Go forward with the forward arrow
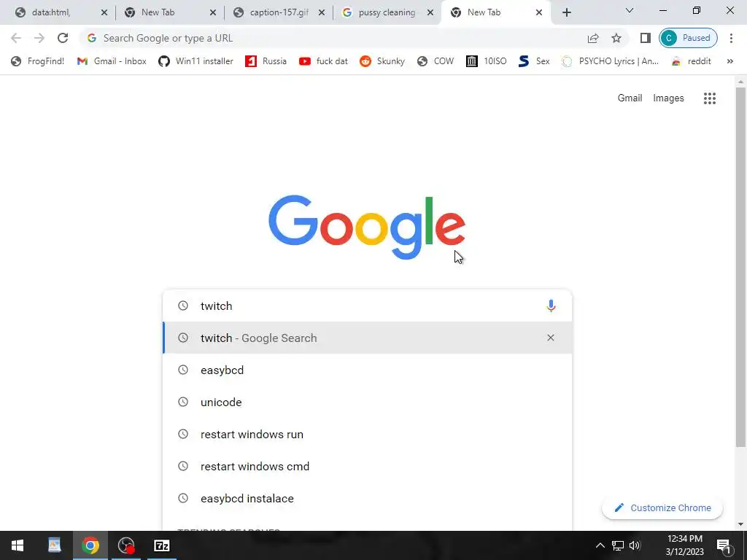The height and width of the screenshot is (560, 747). click(39, 38)
